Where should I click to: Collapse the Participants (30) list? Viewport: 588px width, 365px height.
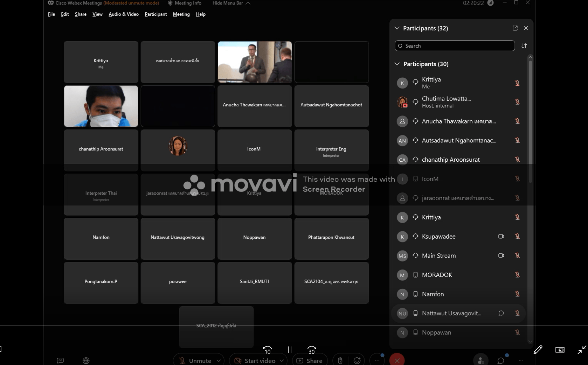397,64
